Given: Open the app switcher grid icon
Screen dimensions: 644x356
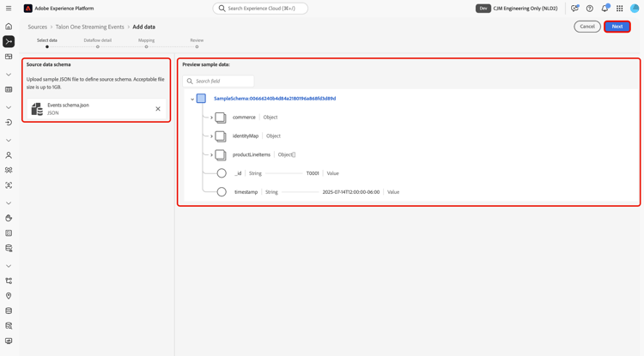Looking at the screenshot, I should pos(620,9).
